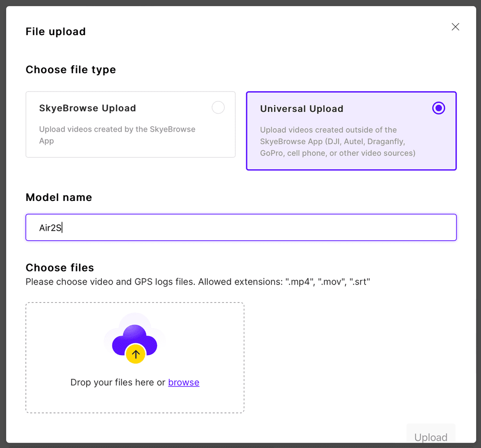Select the SkyeBrowse Upload radio button
Screen dimensions: 481x448
(218, 108)
